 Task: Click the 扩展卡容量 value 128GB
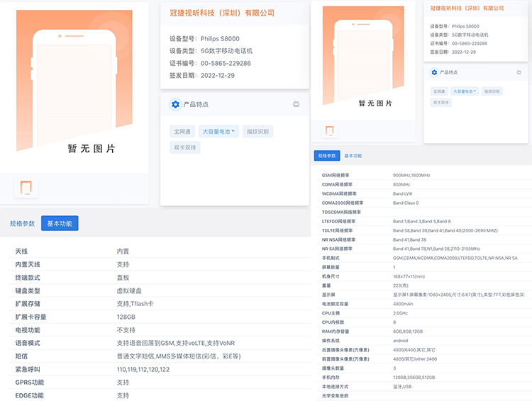(x=126, y=317)
